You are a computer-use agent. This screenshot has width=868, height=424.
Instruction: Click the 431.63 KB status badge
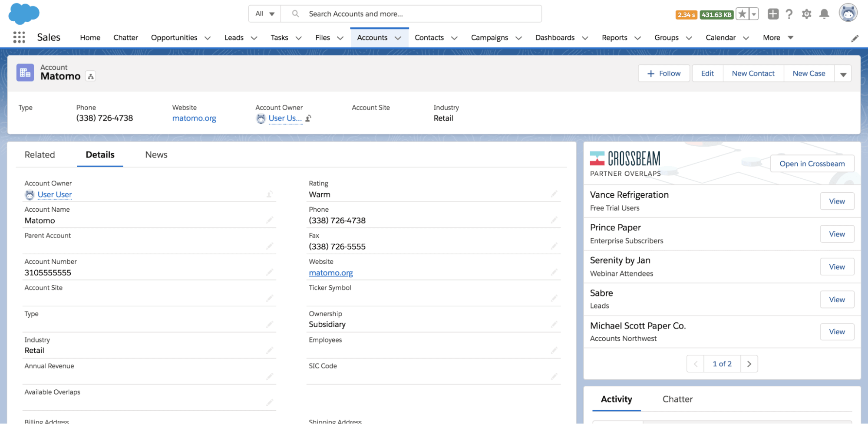[x=717, y=15]
